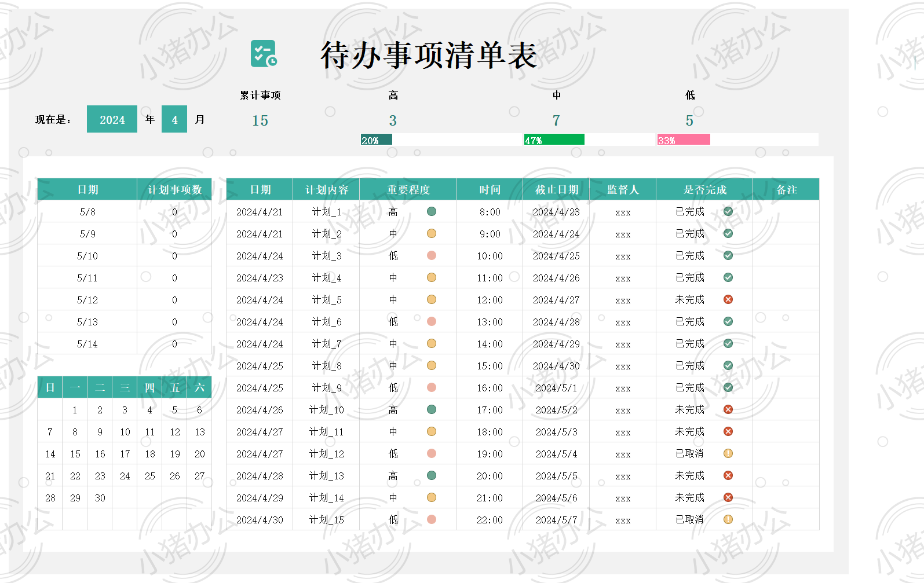
Task: Click the 22:00 time cell
Action: pos(490,520)
